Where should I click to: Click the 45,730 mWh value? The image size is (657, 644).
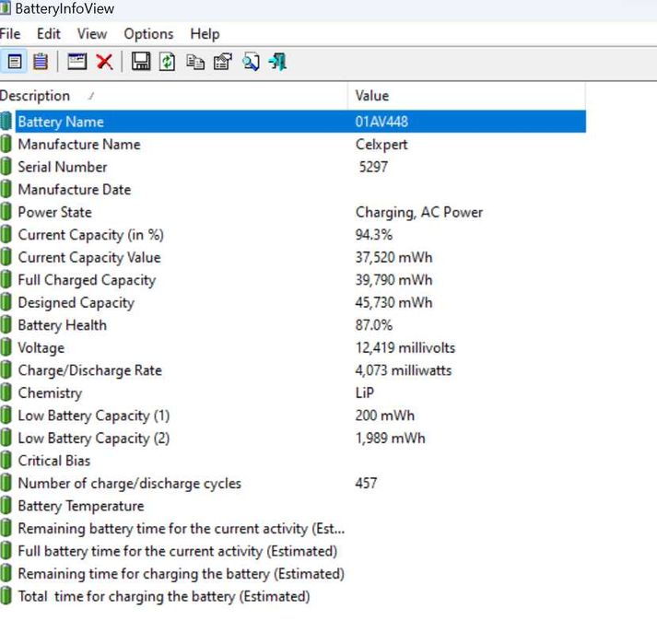[x=393, y=303]
